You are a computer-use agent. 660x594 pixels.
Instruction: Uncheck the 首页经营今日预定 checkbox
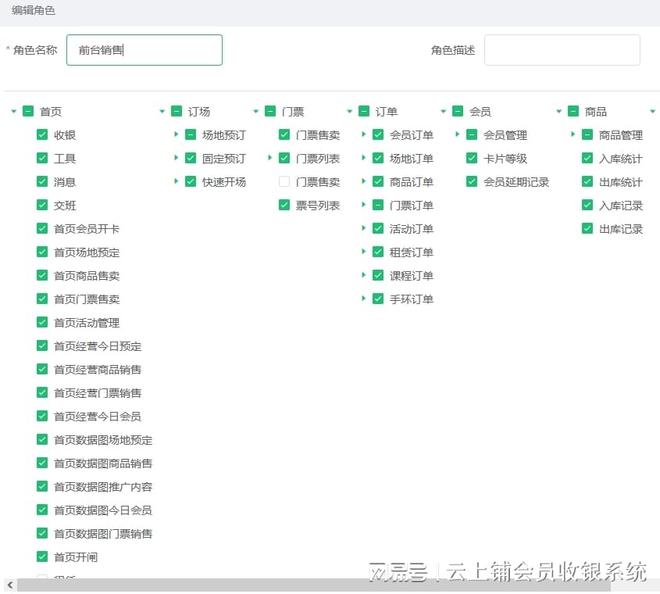42,346
